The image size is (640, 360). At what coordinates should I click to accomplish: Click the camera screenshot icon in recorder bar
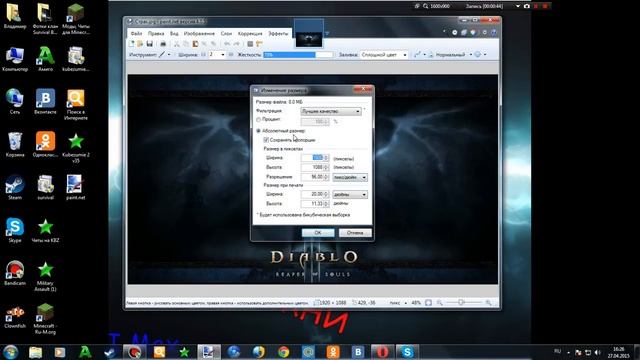click(527, 6)
